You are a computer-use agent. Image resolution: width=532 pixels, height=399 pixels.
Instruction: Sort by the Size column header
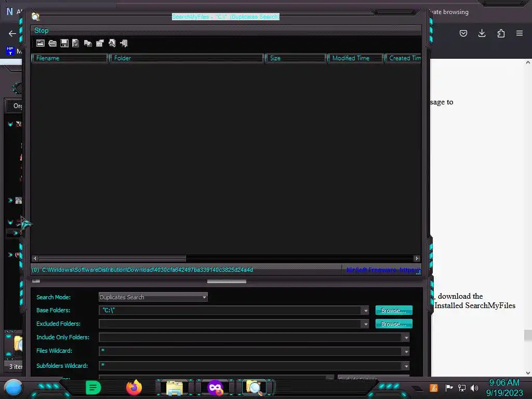coord(296,58)
